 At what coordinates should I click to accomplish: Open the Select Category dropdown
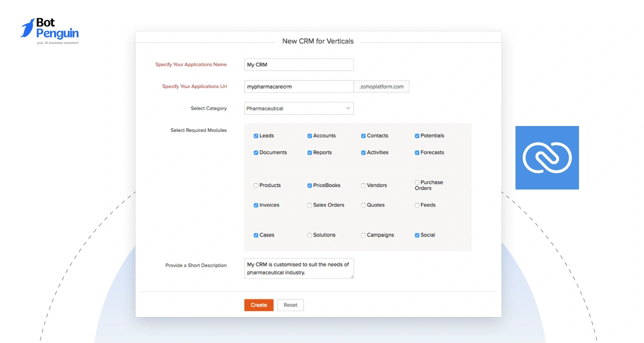pos(299,108)
